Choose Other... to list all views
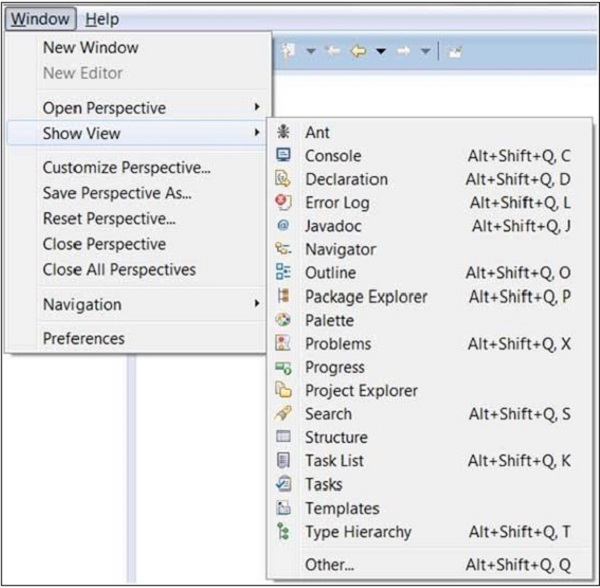This screenshot has height=588, width=600. pyautogui.click(x=330, y=565)
